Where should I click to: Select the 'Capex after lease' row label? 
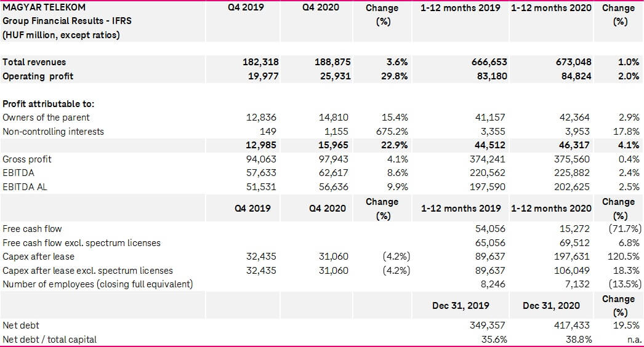point(38,257)
